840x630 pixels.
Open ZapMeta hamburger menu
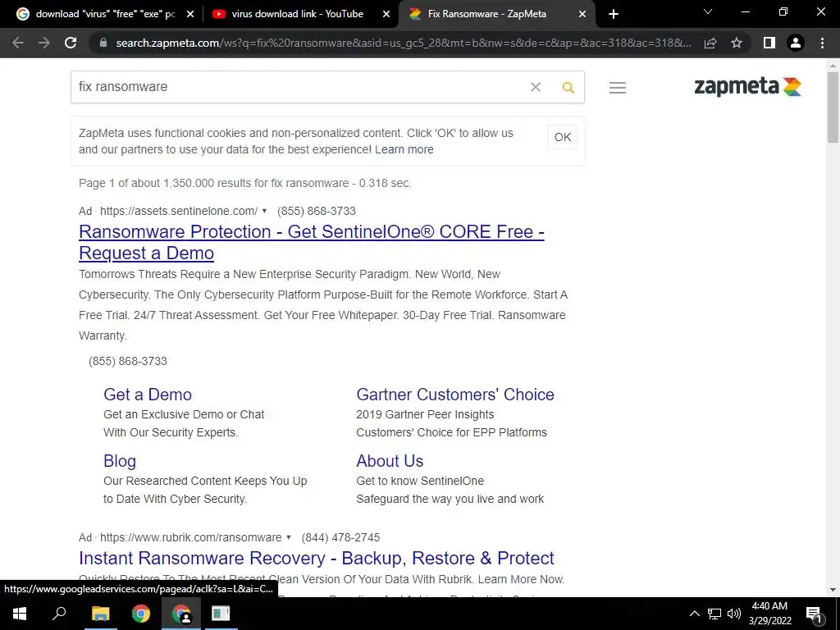click(618, 87)
